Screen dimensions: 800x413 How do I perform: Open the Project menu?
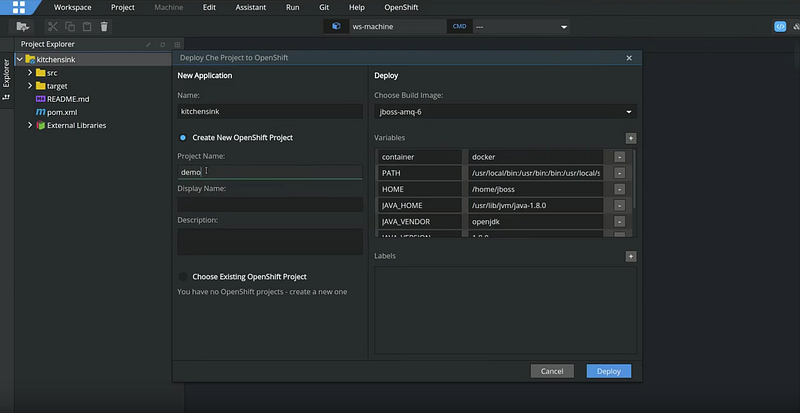123,8
